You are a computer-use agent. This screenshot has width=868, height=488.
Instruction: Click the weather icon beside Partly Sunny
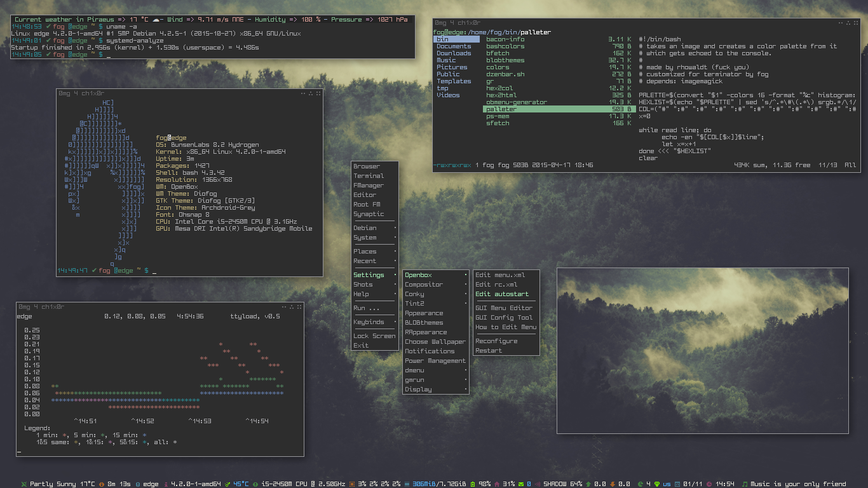click(24, 484)
